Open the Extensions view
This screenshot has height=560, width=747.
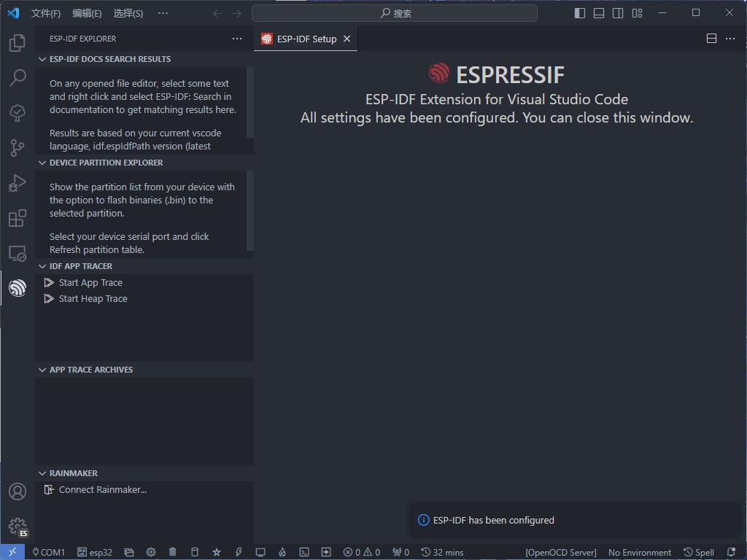pos(18,218)
